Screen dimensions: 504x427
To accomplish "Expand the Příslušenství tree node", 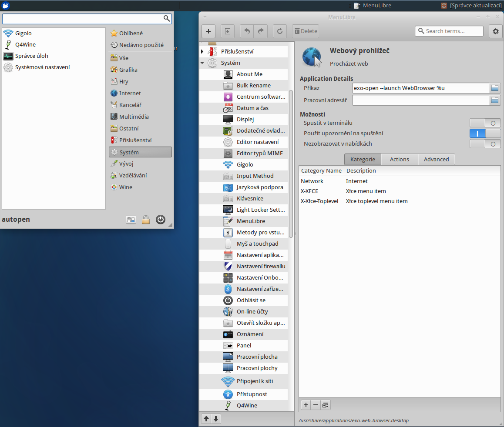I will (202, 51).
